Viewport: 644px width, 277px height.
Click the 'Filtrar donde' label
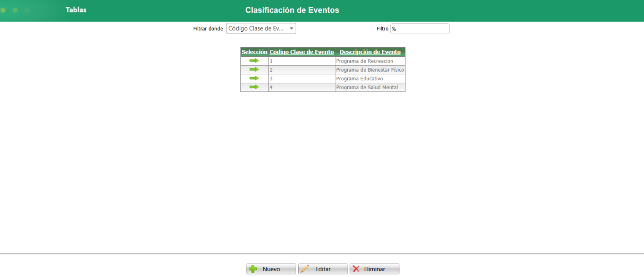tap(208, 29)
